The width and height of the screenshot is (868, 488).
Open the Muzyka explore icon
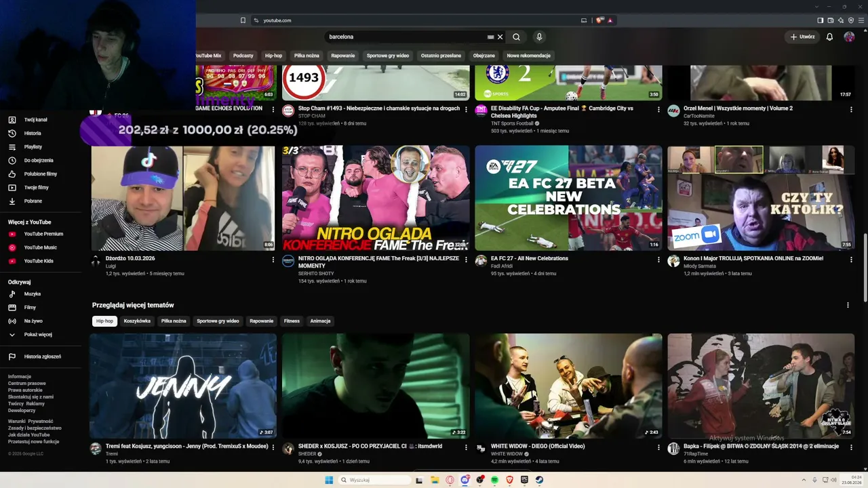click(x=12, y=294)
